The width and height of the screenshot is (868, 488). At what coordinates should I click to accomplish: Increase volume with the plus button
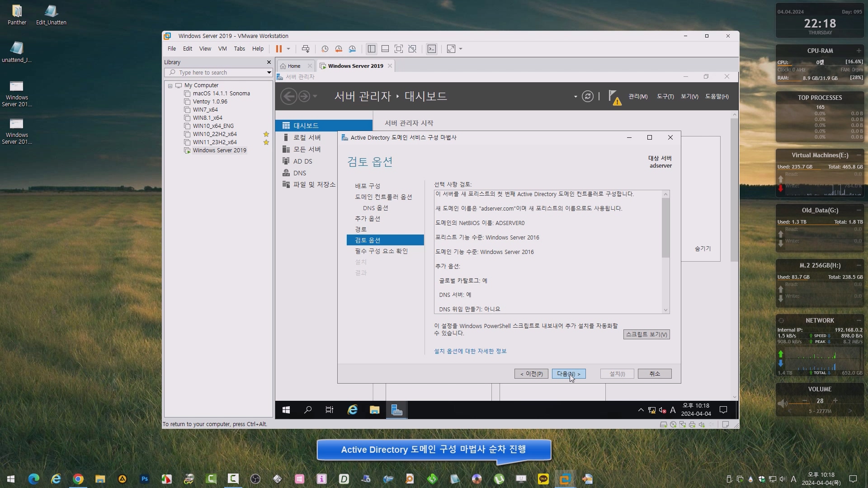pyautogui.click(x=835, y=401)
